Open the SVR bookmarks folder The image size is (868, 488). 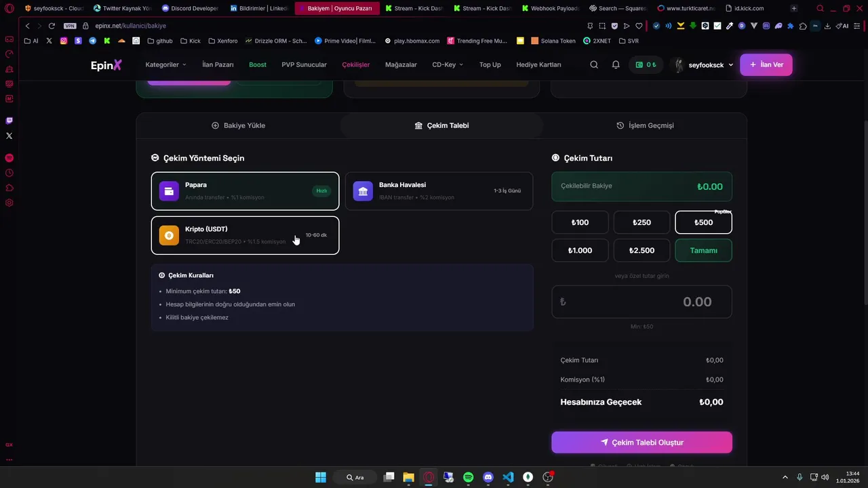[628, 41]
